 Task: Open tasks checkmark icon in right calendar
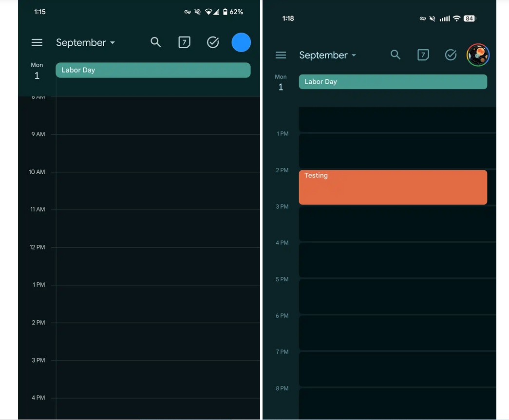(x=451, y=55)
